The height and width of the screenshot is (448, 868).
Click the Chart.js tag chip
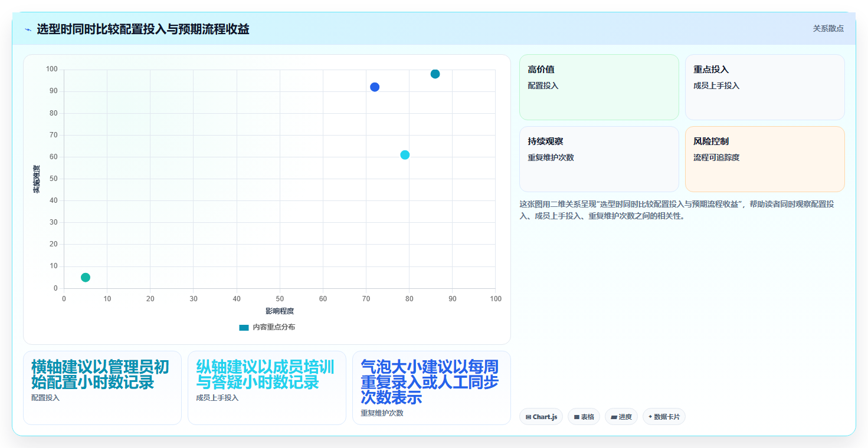coord(541,417)
